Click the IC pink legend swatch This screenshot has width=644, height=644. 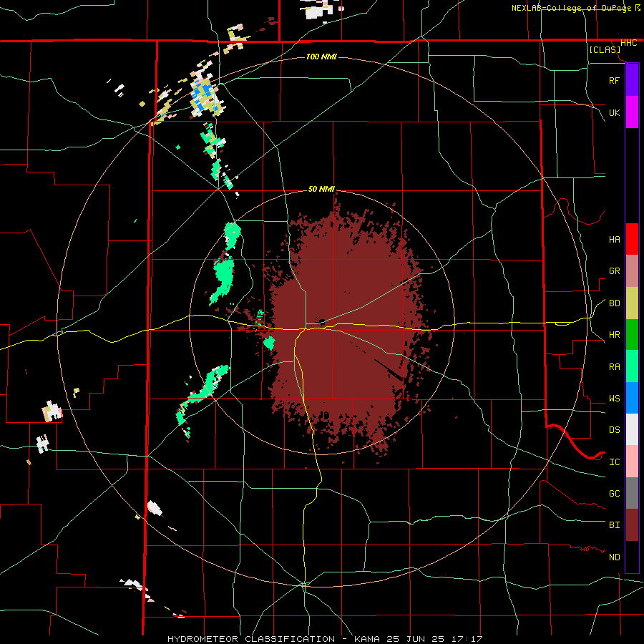[632, 462]
